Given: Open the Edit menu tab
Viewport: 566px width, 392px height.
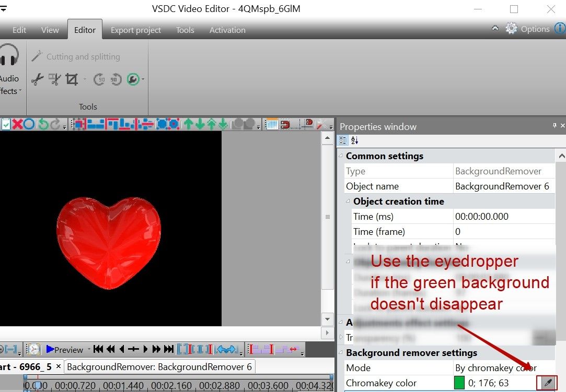Looking at the screenshot, I should coord(19,30).
